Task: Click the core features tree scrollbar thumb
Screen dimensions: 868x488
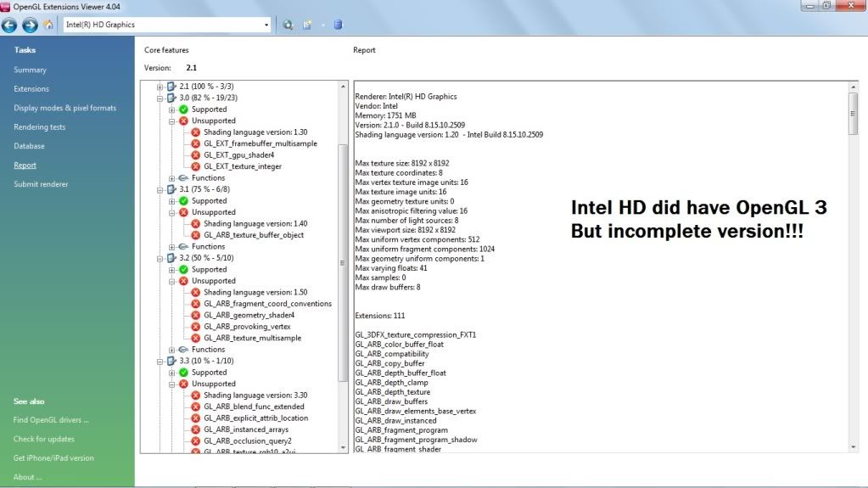Action: [343, 263]
